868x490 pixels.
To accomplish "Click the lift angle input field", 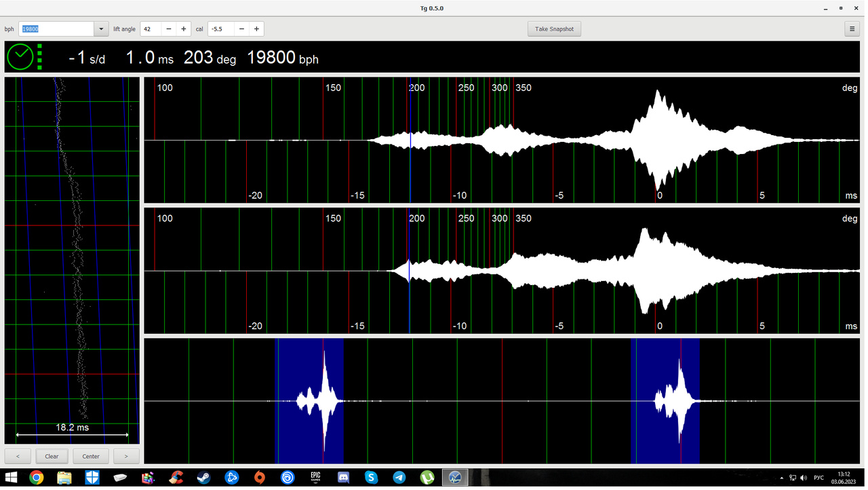I will pos(151,29).
